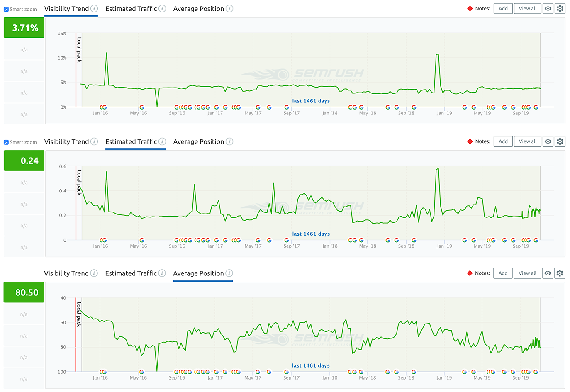Select Visibility Trend tab in bottom panel
Viewport: 570px width, 392px height.
coord(66,273)
